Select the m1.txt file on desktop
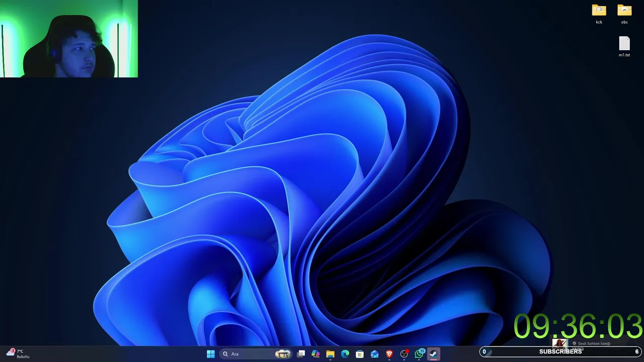 coord(624,47)
